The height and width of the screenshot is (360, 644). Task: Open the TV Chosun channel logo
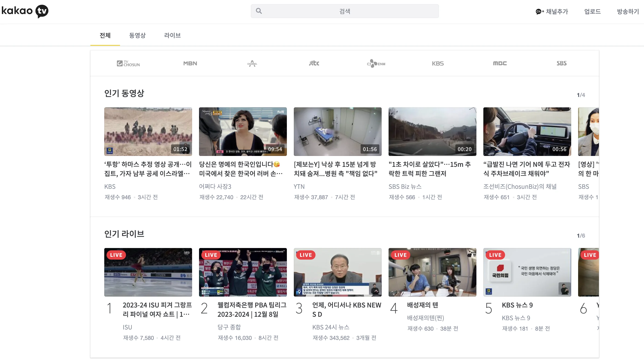point(128,63)
